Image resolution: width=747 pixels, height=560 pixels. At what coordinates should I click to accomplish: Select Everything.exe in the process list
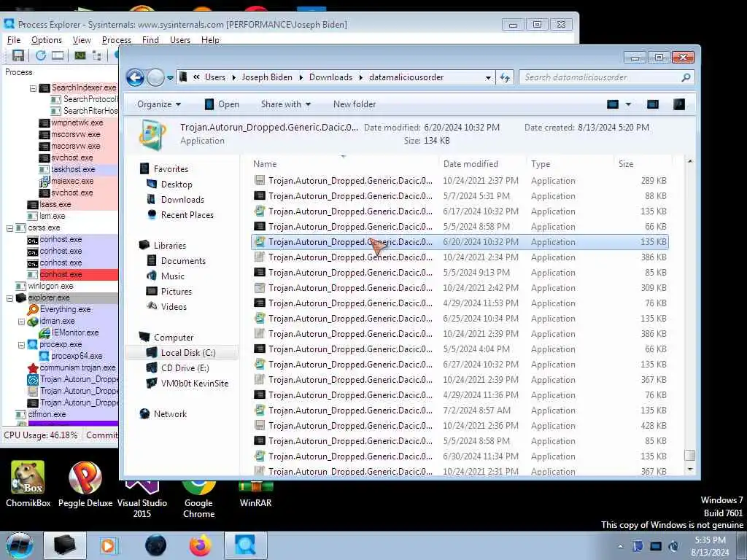[x=60, y=309]
